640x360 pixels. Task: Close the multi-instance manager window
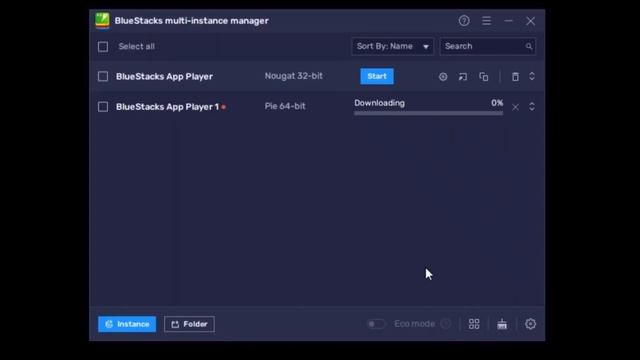[x=530, y=21]
